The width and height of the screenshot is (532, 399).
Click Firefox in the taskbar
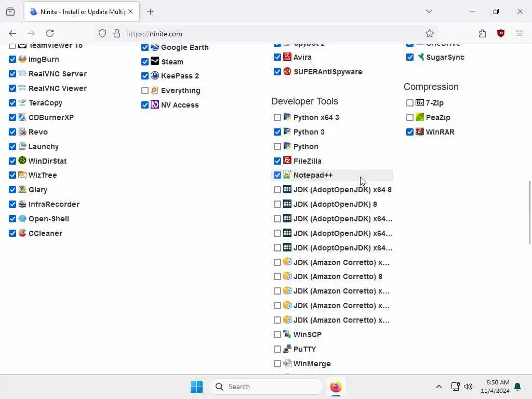coord(336,387)
